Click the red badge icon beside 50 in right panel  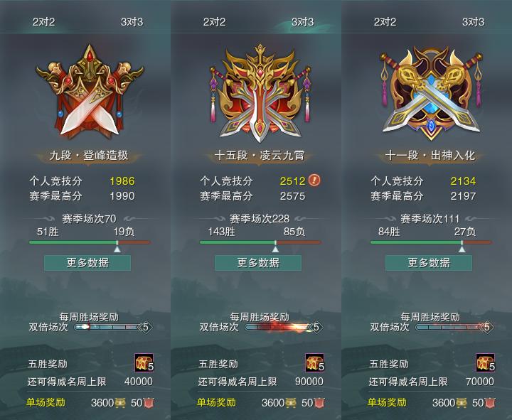point(490,403)
